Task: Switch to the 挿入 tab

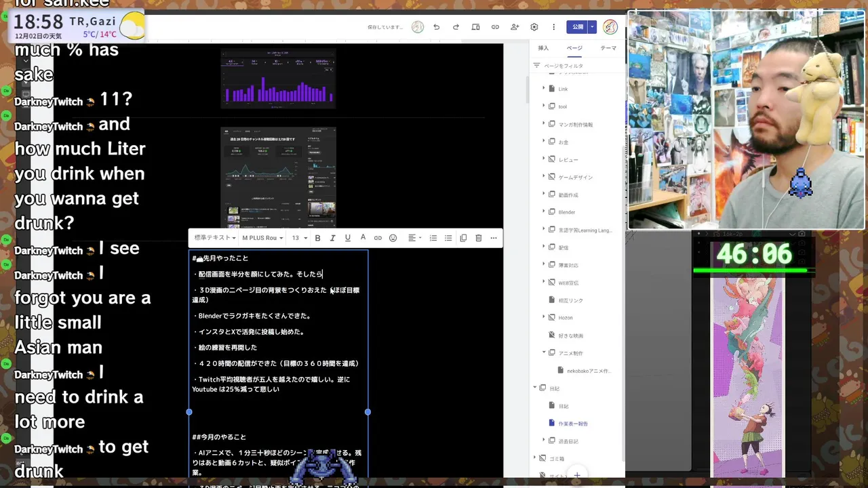Action: click(543, 48)
